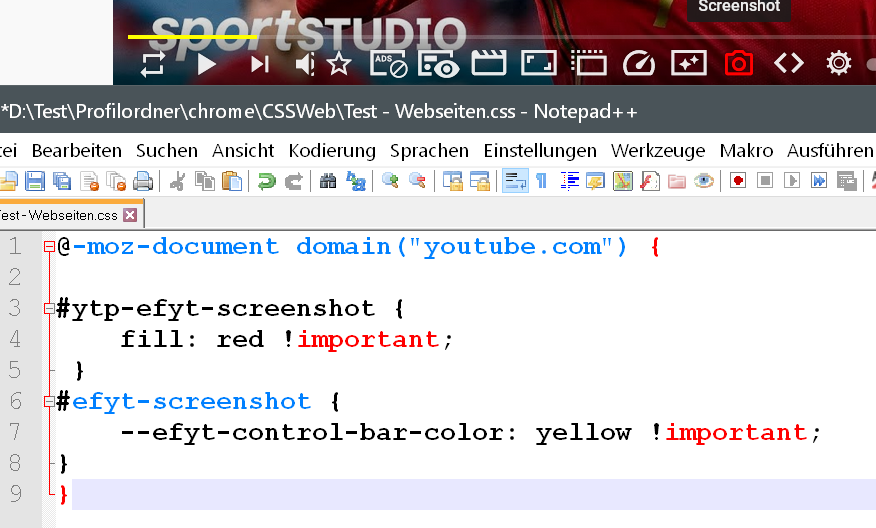
Task: Open Folder as Workspace icon
Action: pos(677,181)
